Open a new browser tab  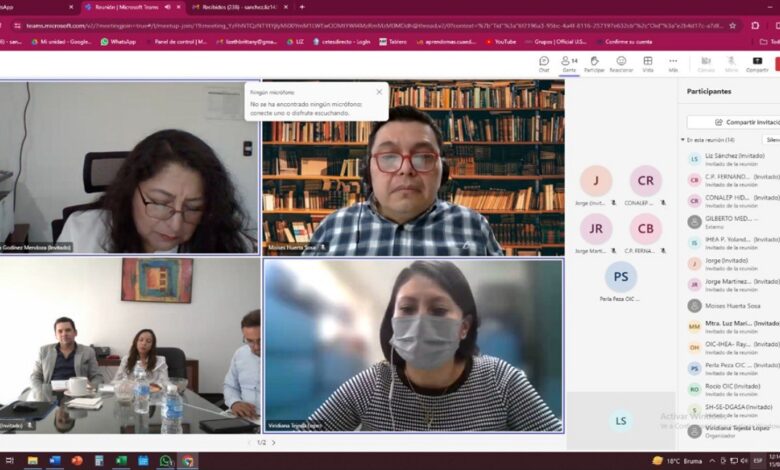tap(302, 7)
